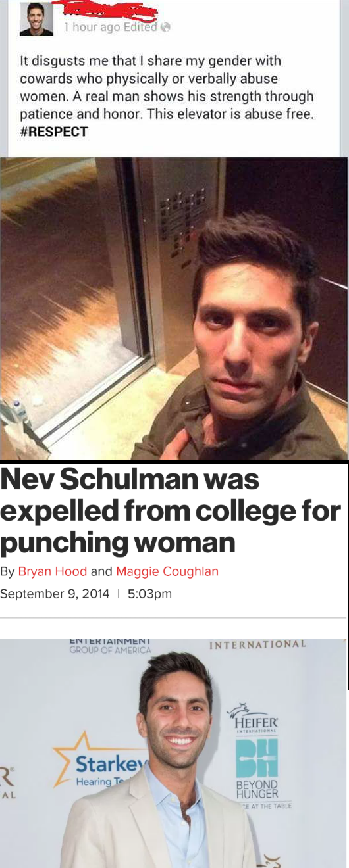Open headline 'Nev Schulman was expelled from college'

[171, 512]
